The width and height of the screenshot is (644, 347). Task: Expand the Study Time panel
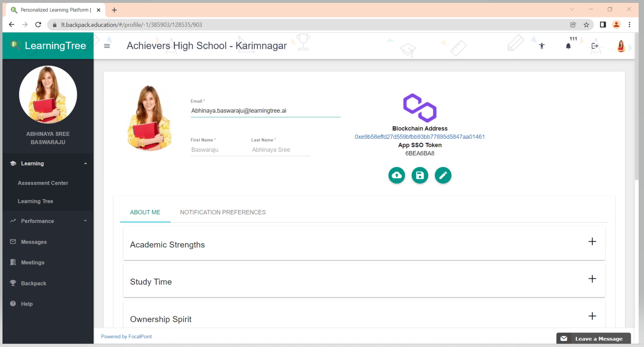[x=592, y=279]
